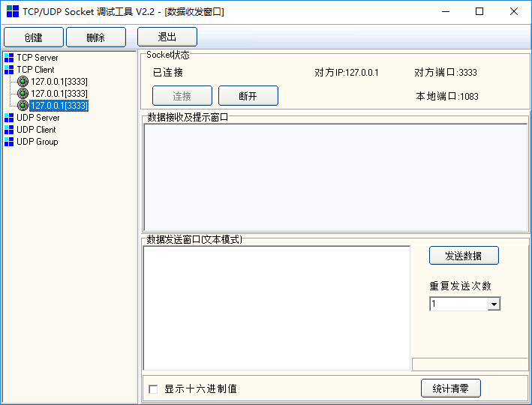Close the Socket tool window
This screenshot has width=532, height=405.
(514, 11)
